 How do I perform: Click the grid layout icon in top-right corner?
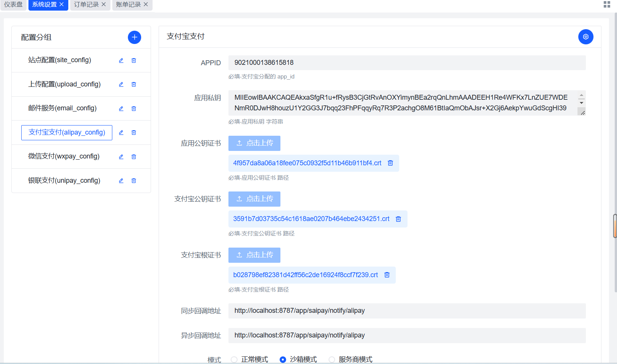[606, 5]
